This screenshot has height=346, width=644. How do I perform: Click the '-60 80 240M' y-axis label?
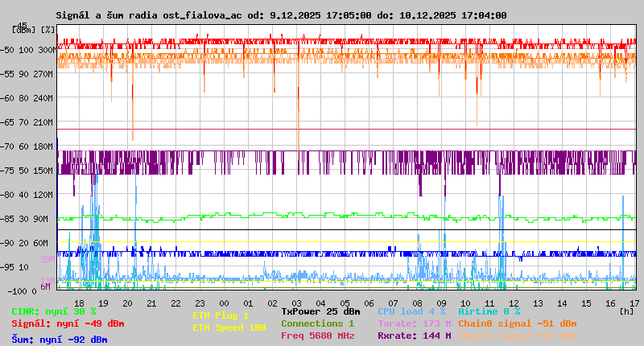[32, 98]
